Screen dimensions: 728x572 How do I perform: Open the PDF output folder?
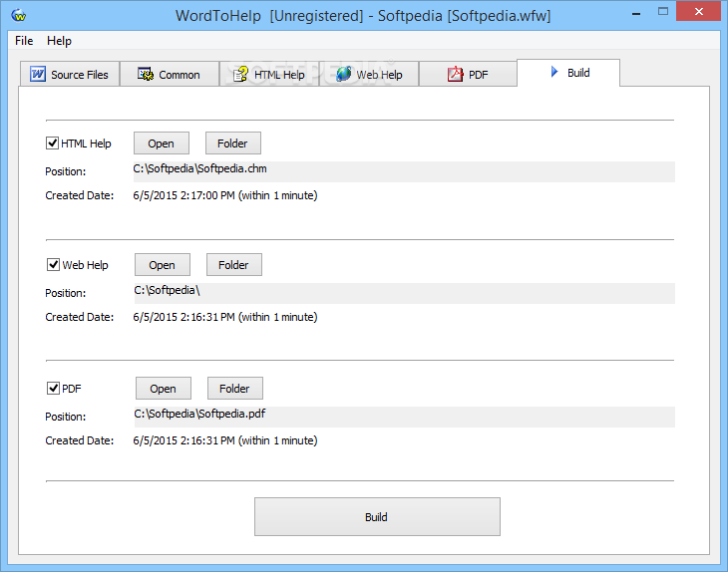point(235,389)
